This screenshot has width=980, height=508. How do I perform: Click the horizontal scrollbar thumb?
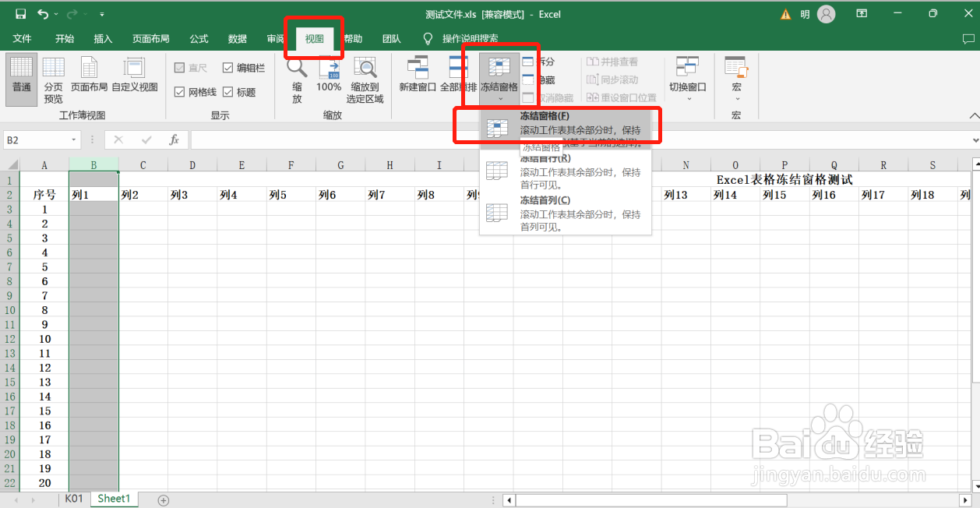click(650, 499)
